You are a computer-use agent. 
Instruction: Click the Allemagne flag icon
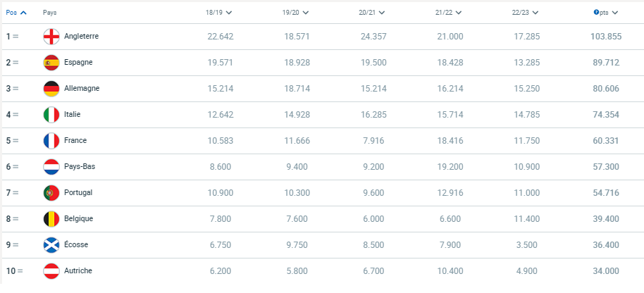51,89
